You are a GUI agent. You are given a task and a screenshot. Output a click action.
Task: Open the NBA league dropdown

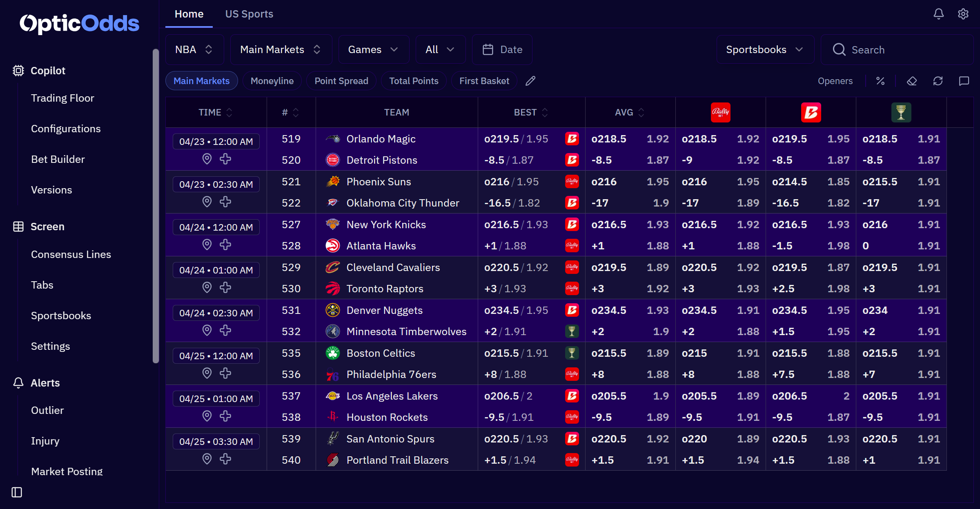tap(194, 49)
